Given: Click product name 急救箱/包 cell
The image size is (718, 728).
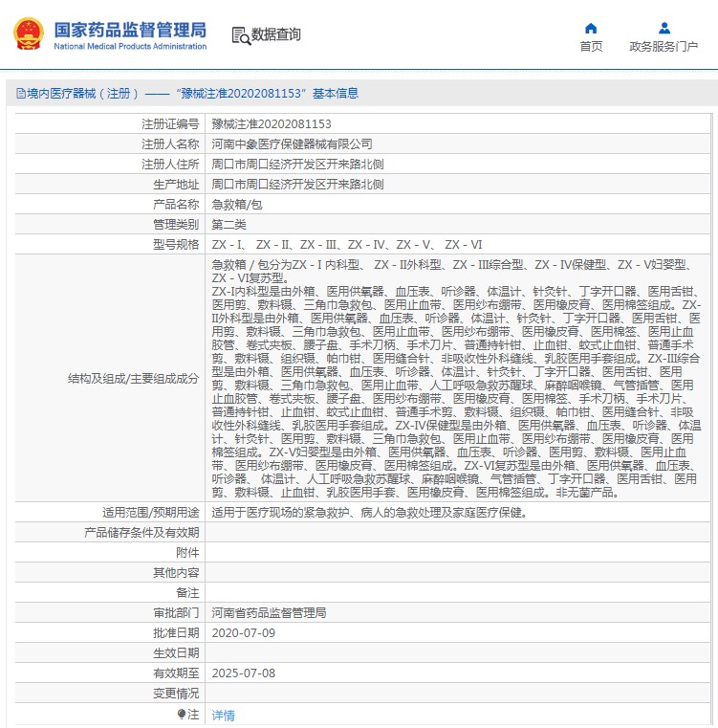Looking at the screenshot, I should (x=457, y=205).
